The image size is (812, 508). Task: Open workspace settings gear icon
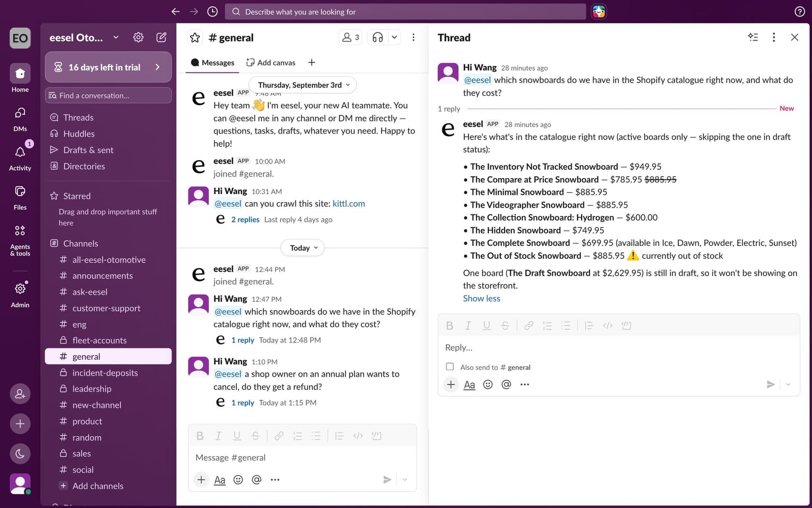[138, 37]
